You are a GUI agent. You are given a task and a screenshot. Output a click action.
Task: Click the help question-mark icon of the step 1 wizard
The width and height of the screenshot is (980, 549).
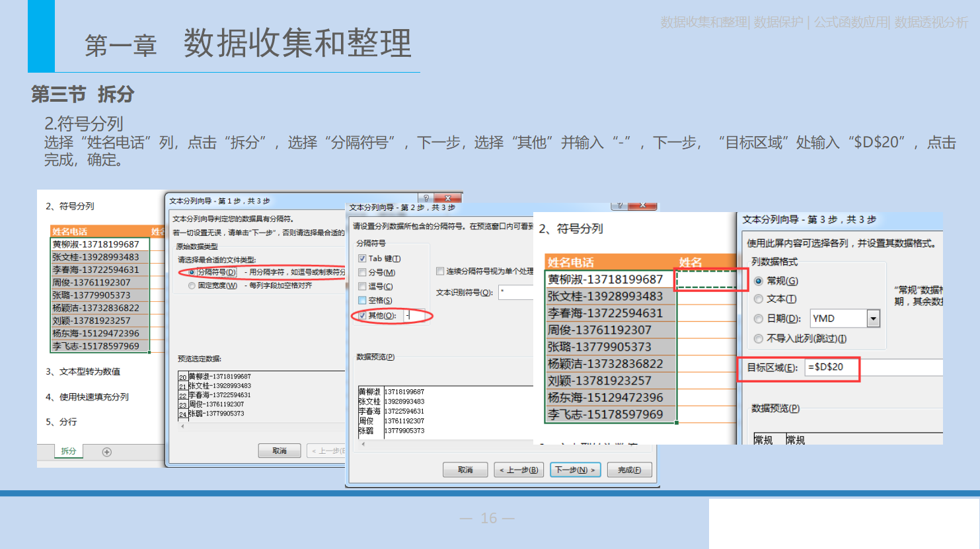[x=426, y=198]
